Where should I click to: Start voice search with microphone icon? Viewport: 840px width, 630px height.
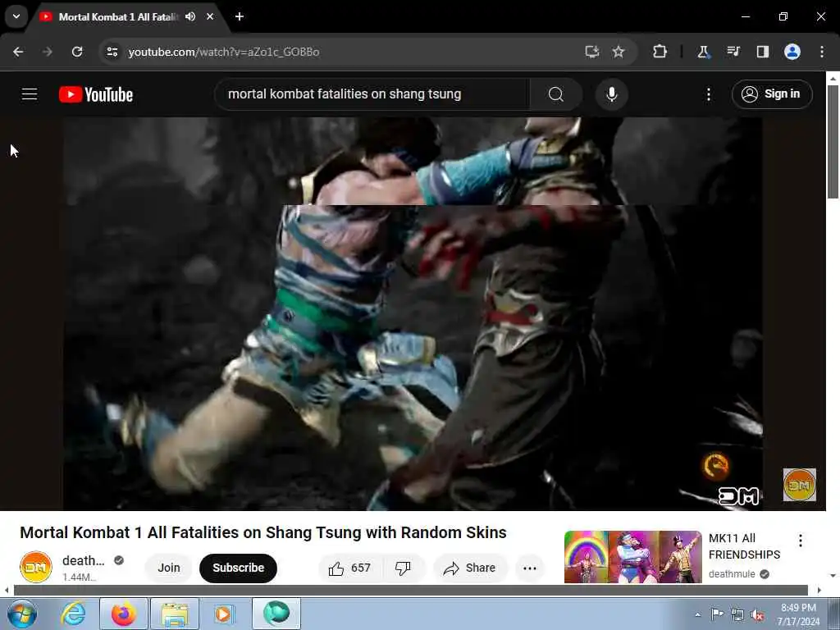611,94
